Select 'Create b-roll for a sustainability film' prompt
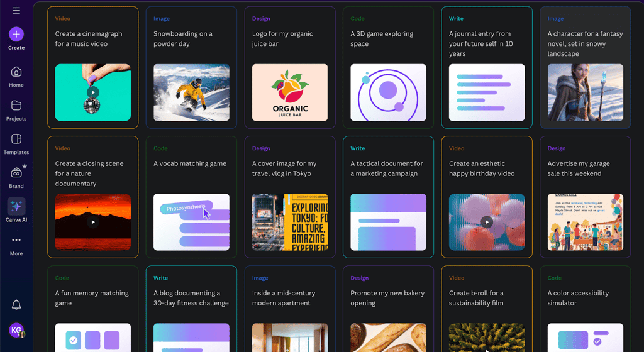Viewport: 644px width, 352px height. point(477,298)
